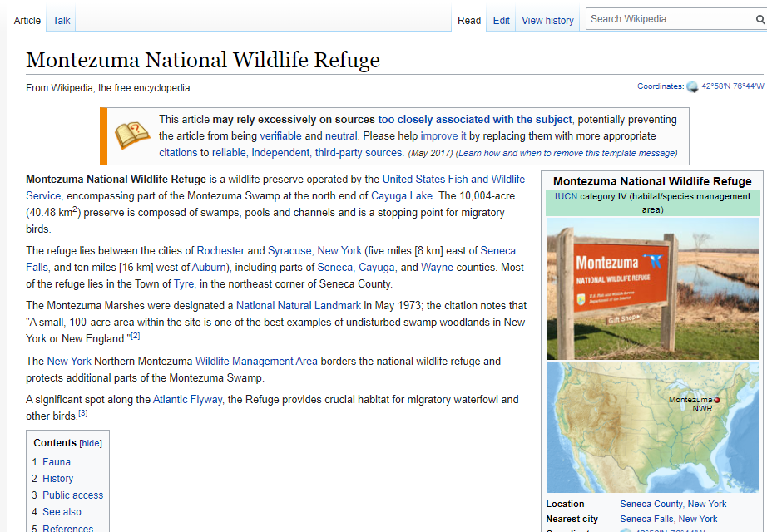Open the View history tab
This screenshot has width=767, height=532.
coord(547,21)
